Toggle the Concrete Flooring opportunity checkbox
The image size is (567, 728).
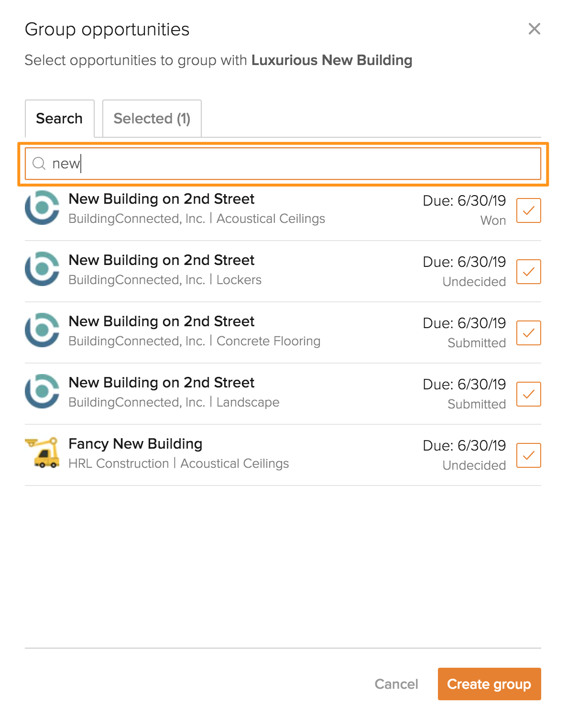point(528,333)
